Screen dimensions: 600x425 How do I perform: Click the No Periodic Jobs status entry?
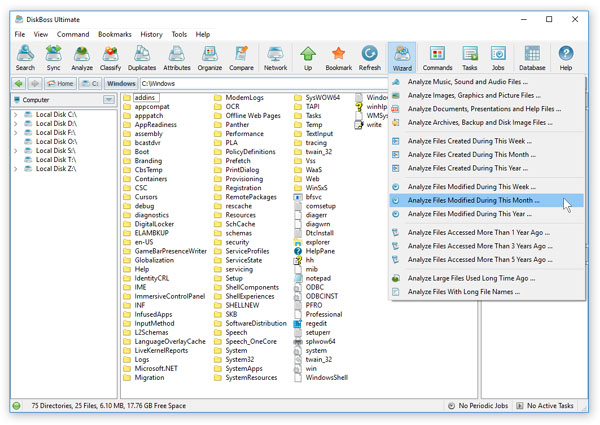pos(478,406)
